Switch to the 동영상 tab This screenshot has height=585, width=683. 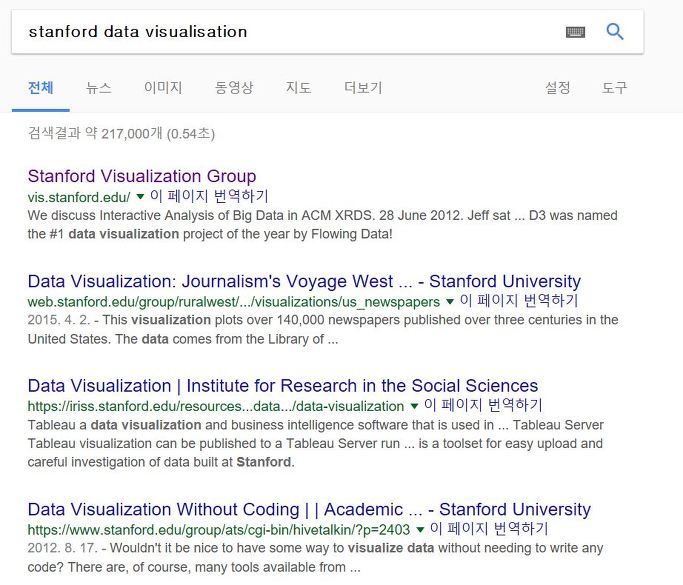tap(233, 88)
